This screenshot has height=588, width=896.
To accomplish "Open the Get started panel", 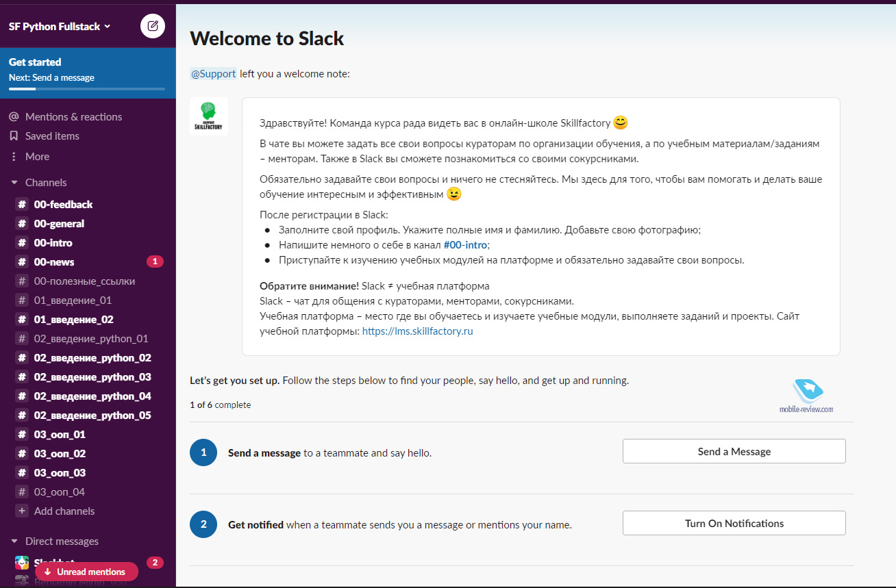I will point(88,73).
